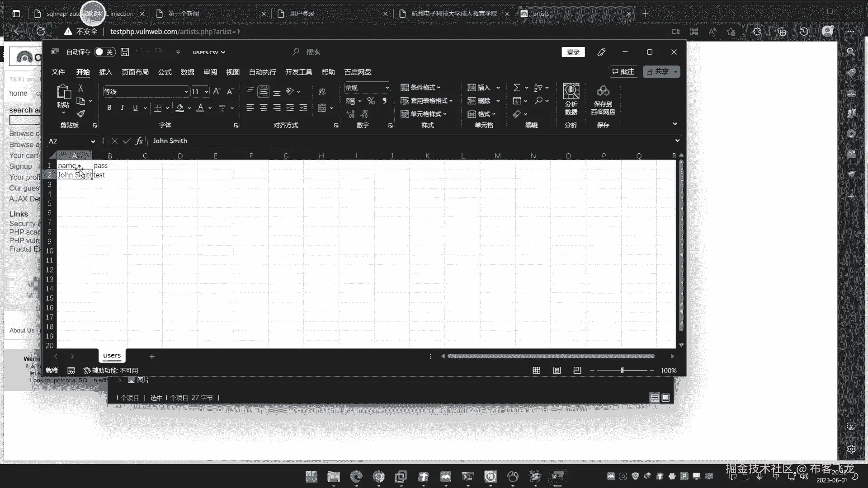Click the format painter brush icon
This screenshot has width=868, height=488.
tap(81, 113)
